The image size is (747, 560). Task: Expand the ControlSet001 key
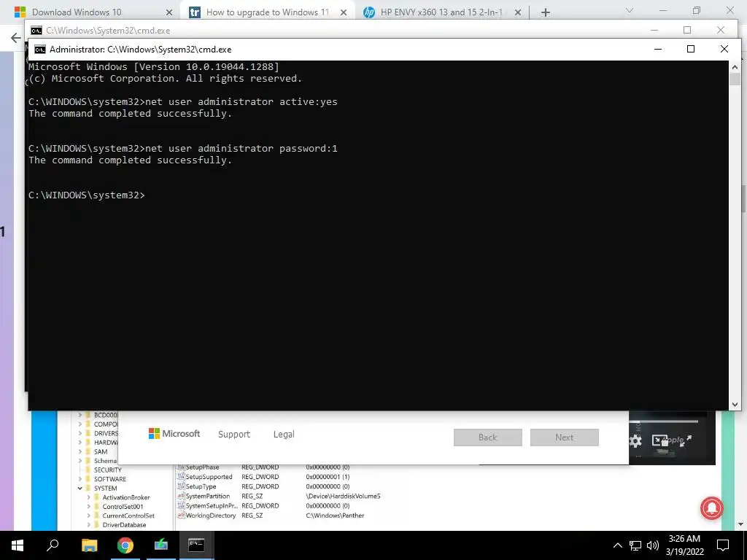88,507
